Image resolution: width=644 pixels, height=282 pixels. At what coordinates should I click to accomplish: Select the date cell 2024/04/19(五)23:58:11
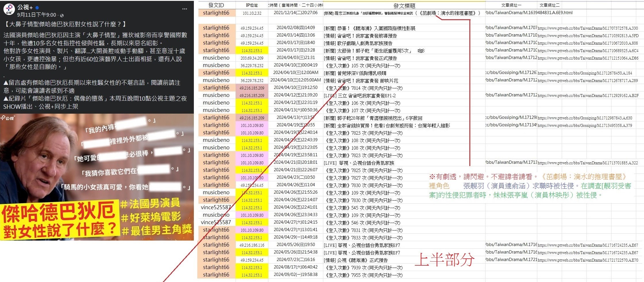[x=296, y=155]
